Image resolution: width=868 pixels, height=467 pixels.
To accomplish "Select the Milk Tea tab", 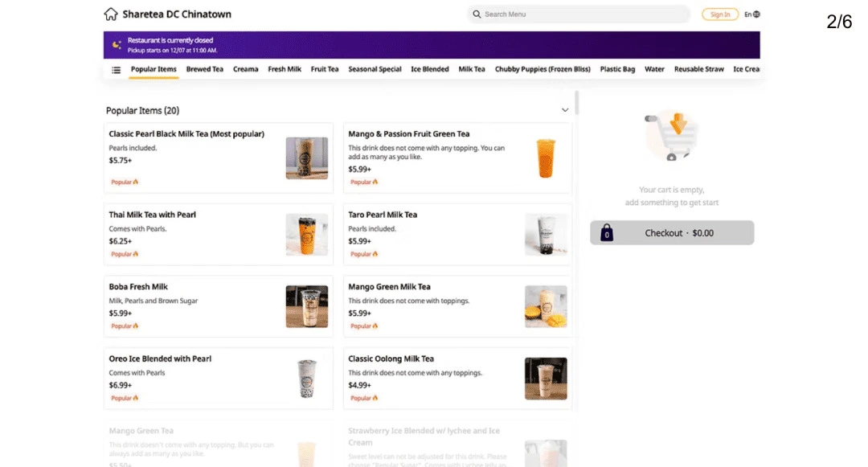I will tap(472, 69).
